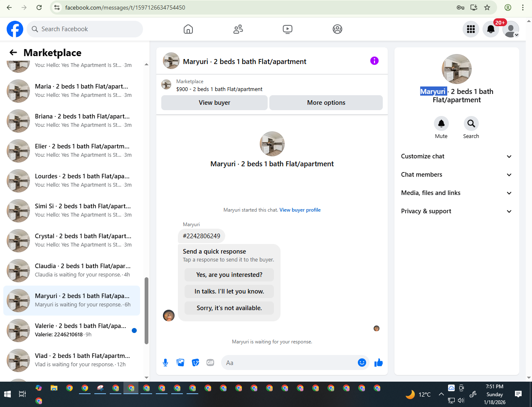Mute this chat with bell icon

click(x=441, y=123)
